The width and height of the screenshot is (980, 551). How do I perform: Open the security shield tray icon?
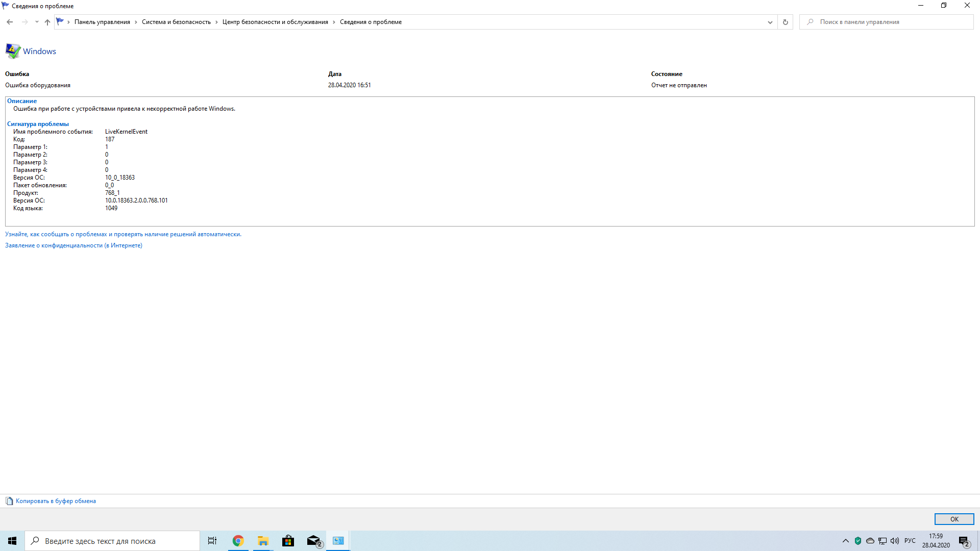858,541
